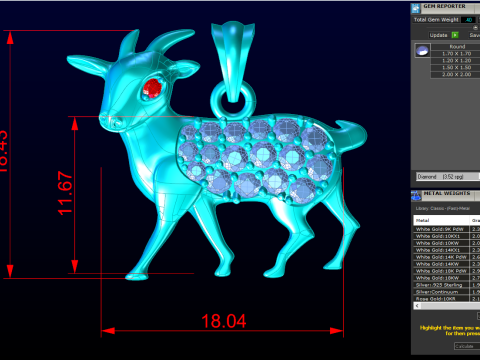Select the '1.20 X 1.20' gem size row
The height and width of the screenshot is (360, 480).
(x=456, y=61)
